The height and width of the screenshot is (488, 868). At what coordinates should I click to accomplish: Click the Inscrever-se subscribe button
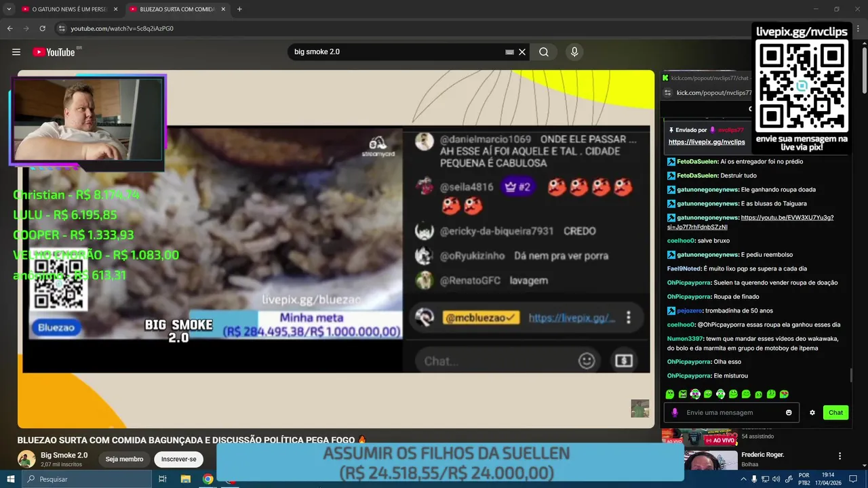(x=179, y=459)
